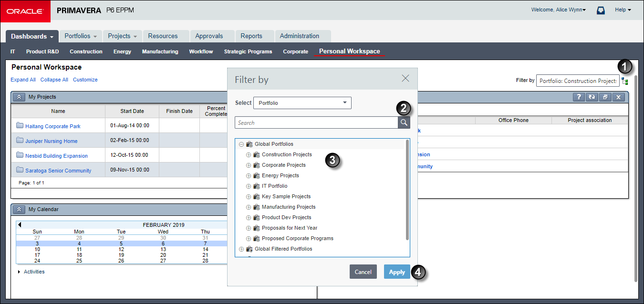The width and height of the screenshot is (644, 304).
Task: Expand the Activities disclosure triangle
Action: 19,272
